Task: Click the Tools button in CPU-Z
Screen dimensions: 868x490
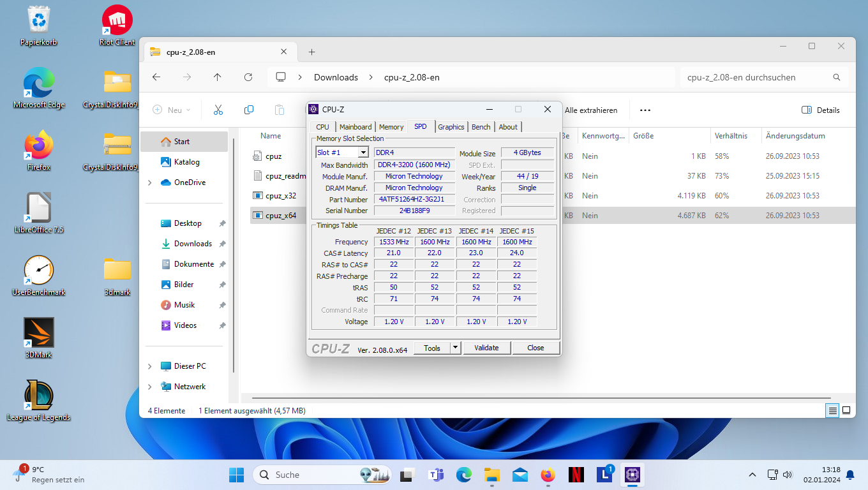Action: click(x=432, y=348)
